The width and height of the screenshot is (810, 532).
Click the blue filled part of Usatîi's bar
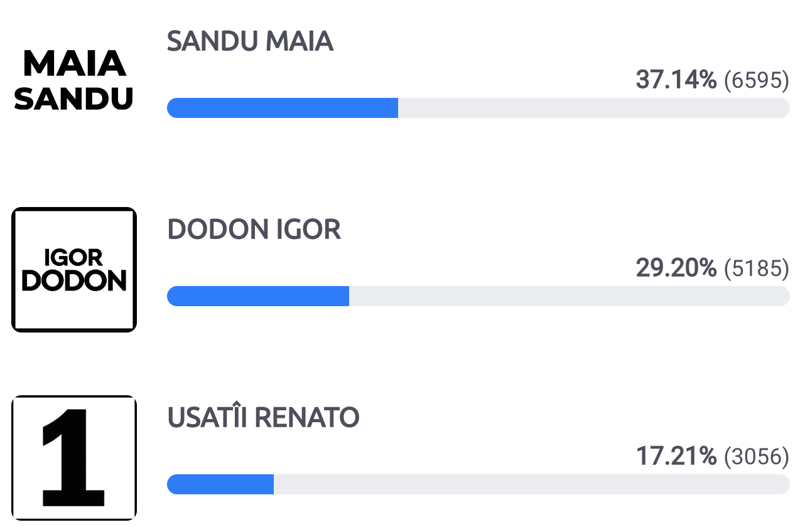[220, 484]
